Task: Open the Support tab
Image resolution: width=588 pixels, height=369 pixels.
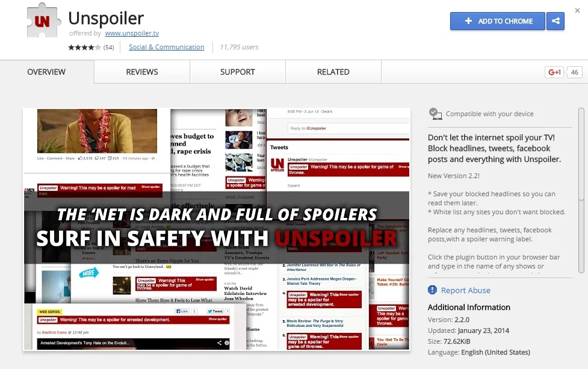Action: click(x=238, y=72)
